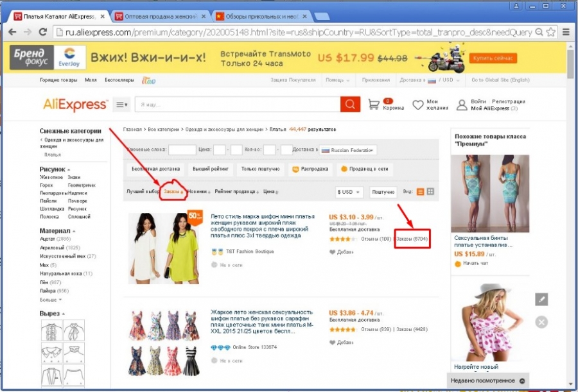Click the Chrome profile icon in title bar
The width and height of the screenshot is (578, 392).
click(516, 6)
